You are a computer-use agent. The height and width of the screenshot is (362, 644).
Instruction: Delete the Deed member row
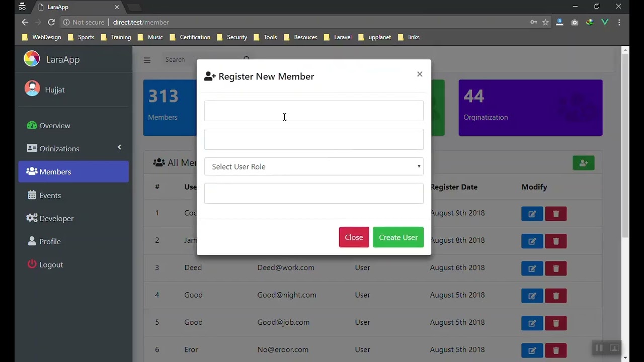pyautogui.click(x=556, y=268)
